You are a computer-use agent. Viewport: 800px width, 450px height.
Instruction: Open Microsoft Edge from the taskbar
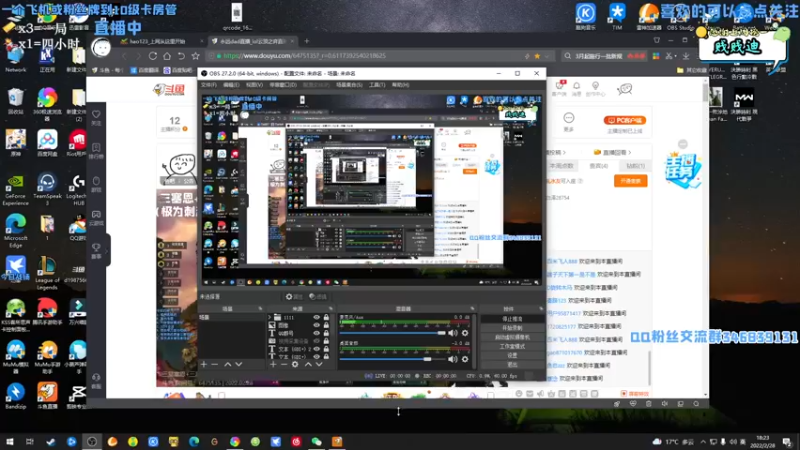194,441
